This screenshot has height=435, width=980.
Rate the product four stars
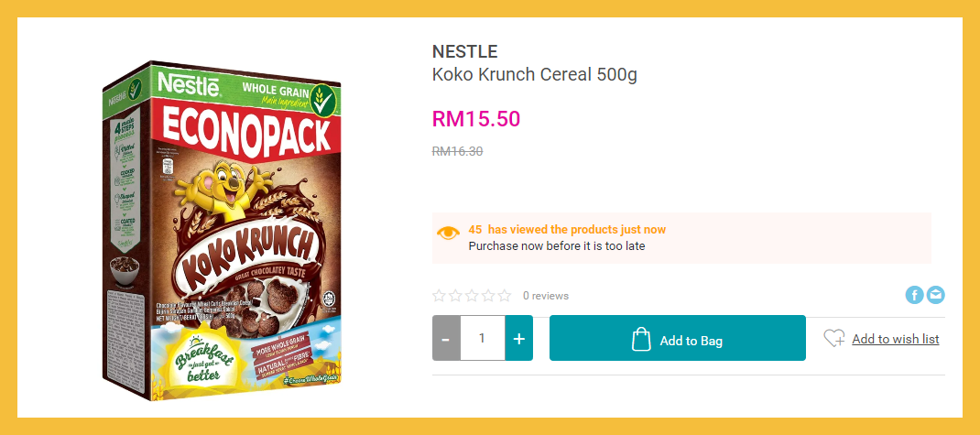click(488, 296)
